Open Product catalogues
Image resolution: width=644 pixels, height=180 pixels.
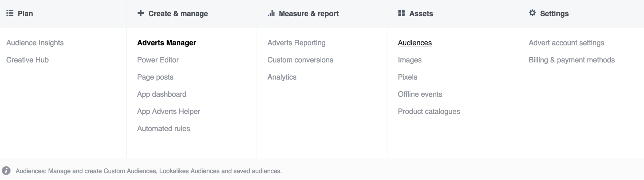[x=429, y=111]
